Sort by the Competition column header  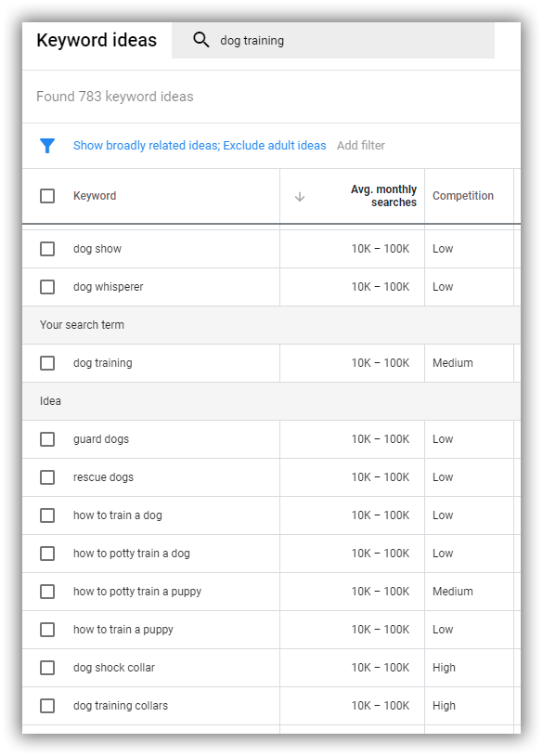coord(463,196)
